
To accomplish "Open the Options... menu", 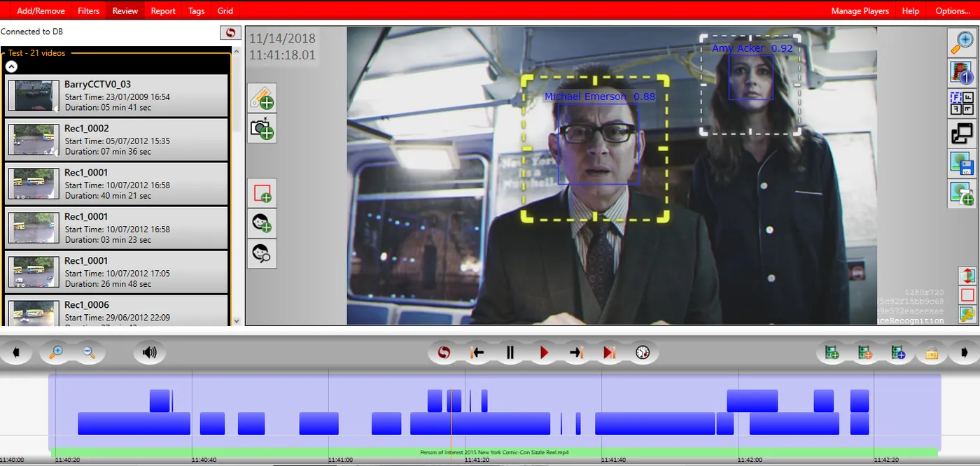I will point(953,10).
